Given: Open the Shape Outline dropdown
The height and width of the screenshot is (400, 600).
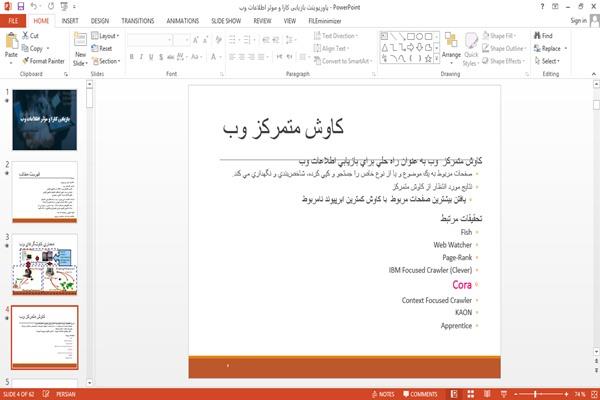Looking at the screenshot, I should (x=504, y=48).
